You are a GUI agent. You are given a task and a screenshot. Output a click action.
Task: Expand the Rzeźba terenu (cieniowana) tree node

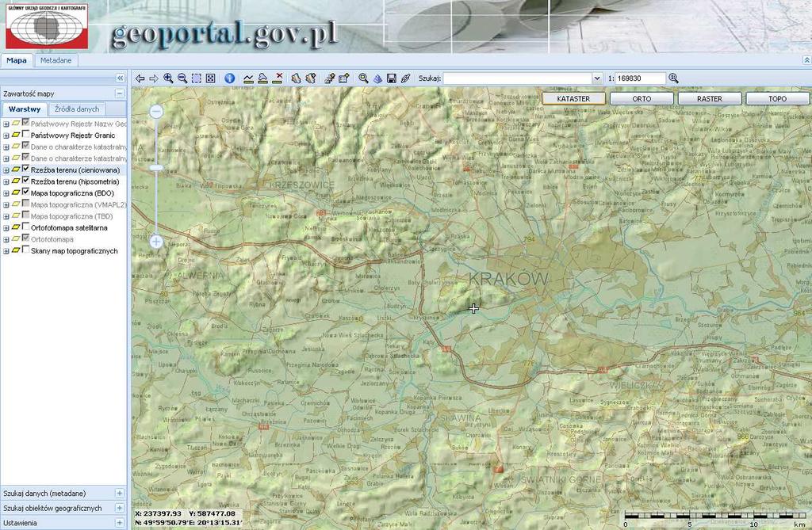click(6, 170)
